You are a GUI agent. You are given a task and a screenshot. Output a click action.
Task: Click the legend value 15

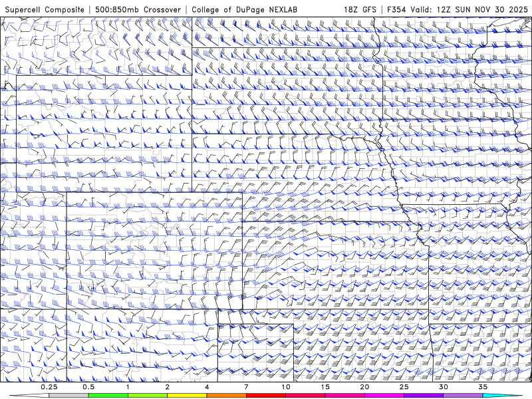(325, 387)
